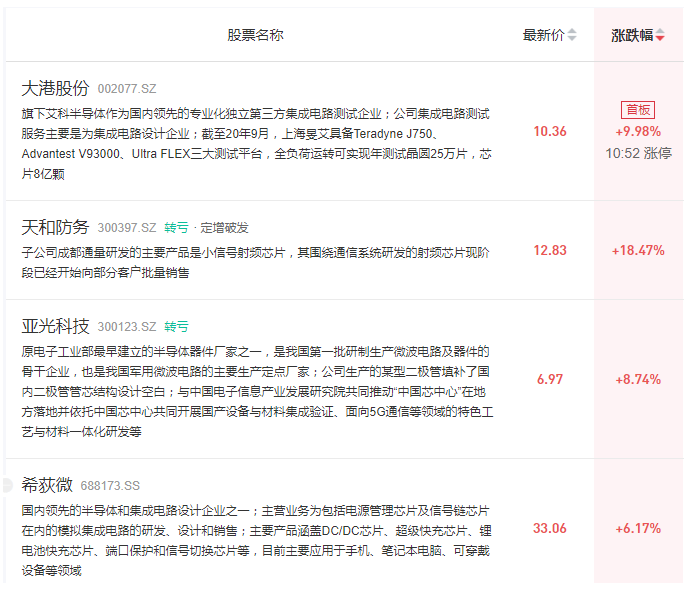Image resolution: width=685 pixels, height=590 pixels.
Task: Open stock 亚光科技
Action: pos(55,326)
